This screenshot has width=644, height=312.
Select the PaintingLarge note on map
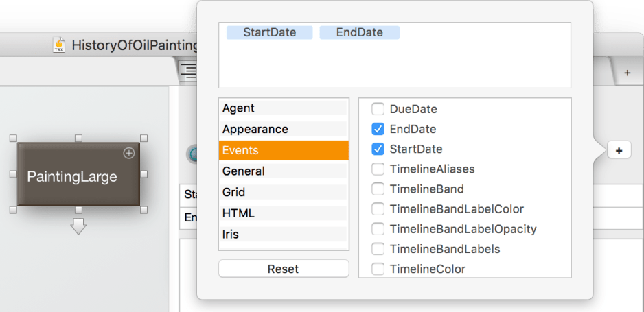click(x=72, y=177)
